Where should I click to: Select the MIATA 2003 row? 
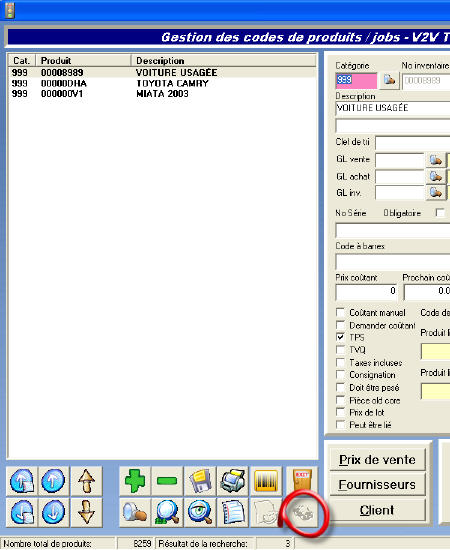click(162, 94)
